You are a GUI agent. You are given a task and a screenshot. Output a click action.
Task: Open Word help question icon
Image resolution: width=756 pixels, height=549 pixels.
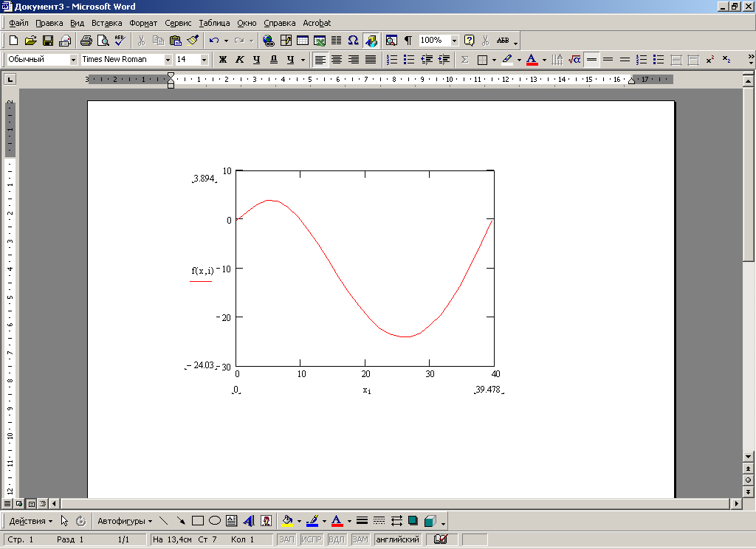tap(469, 41)
